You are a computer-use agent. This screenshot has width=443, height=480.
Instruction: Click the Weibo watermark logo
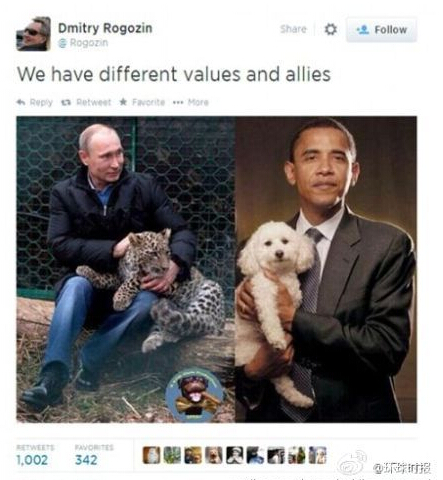pos(352,462)
